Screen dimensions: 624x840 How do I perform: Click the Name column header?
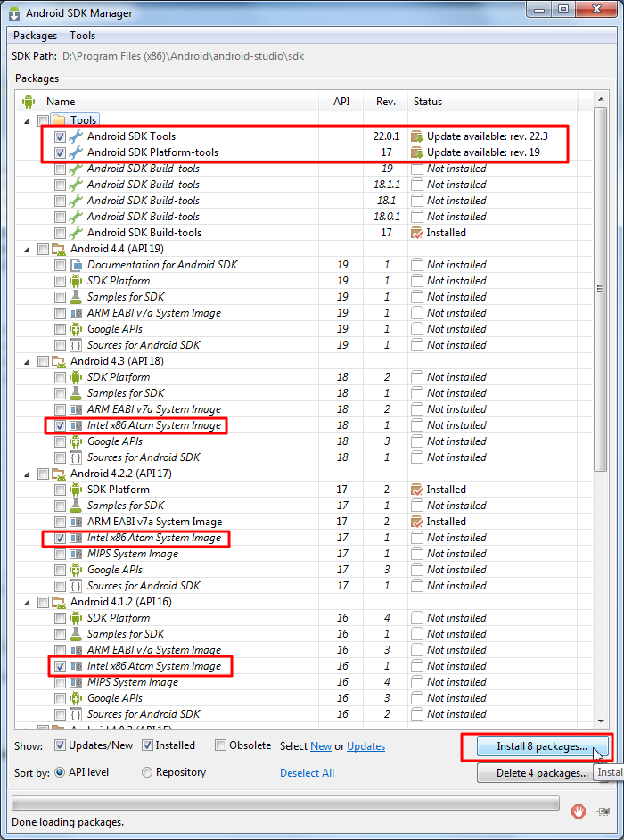click(168, 102)
